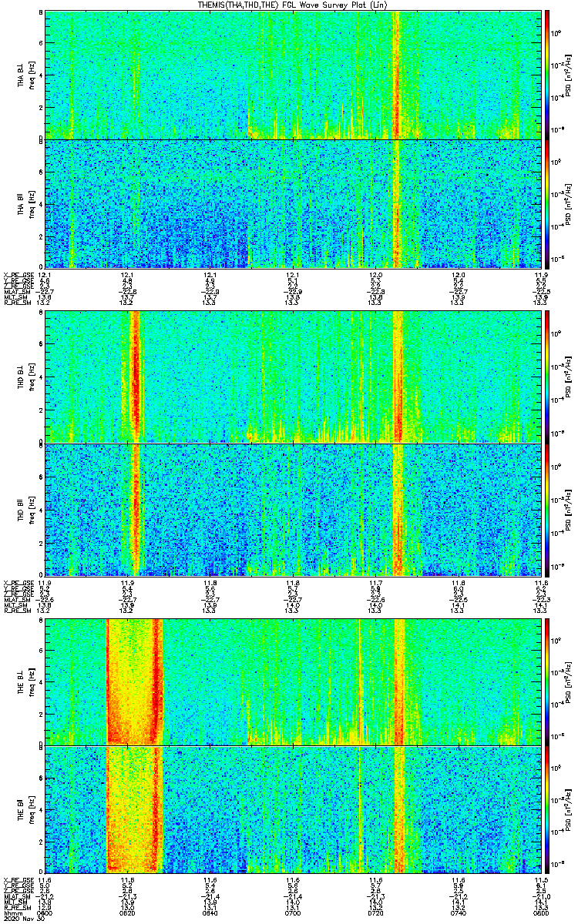Click the R_RE_SM row label under THE panels
The image size is (578, 924).
point(16,907)
